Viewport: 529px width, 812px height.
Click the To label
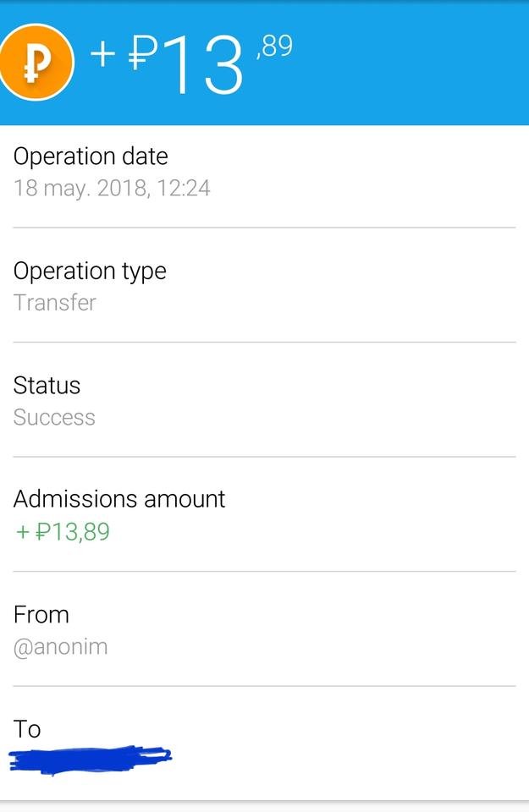coord(27,729)
